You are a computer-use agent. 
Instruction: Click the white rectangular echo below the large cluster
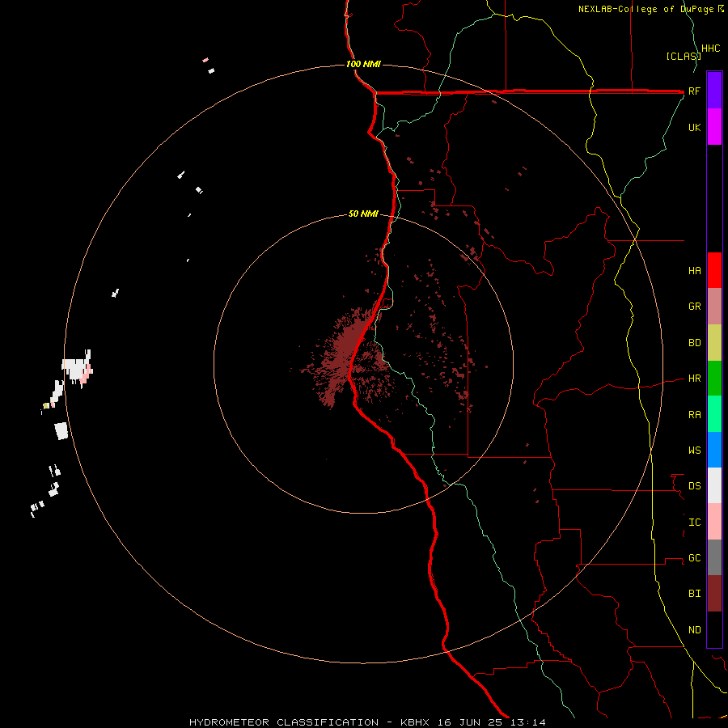click(61, 431)
